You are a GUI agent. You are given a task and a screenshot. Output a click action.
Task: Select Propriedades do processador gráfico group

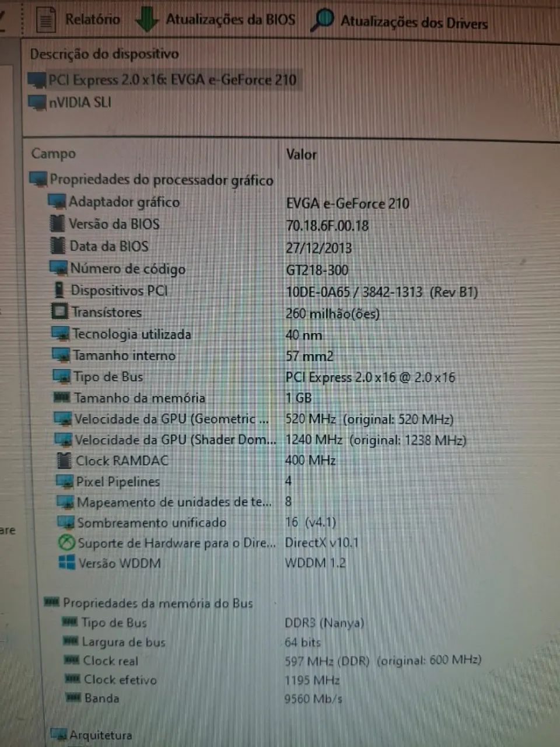152,179
